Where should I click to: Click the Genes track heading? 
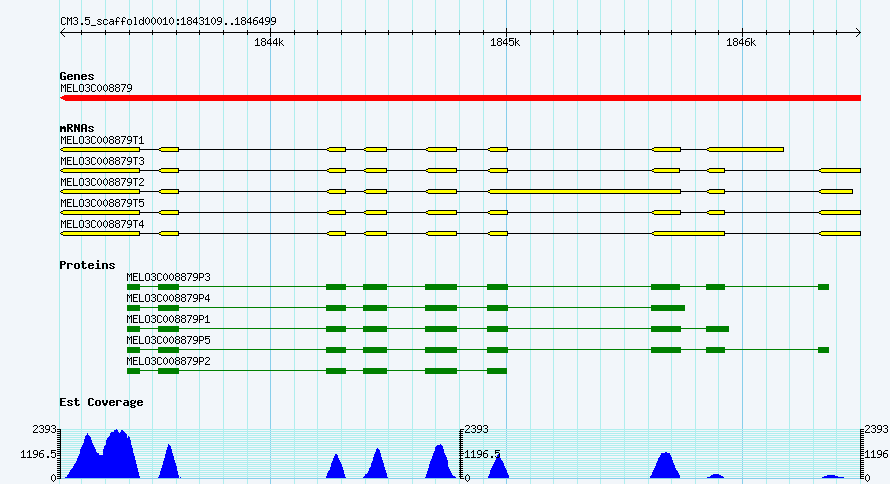(77, 76)
